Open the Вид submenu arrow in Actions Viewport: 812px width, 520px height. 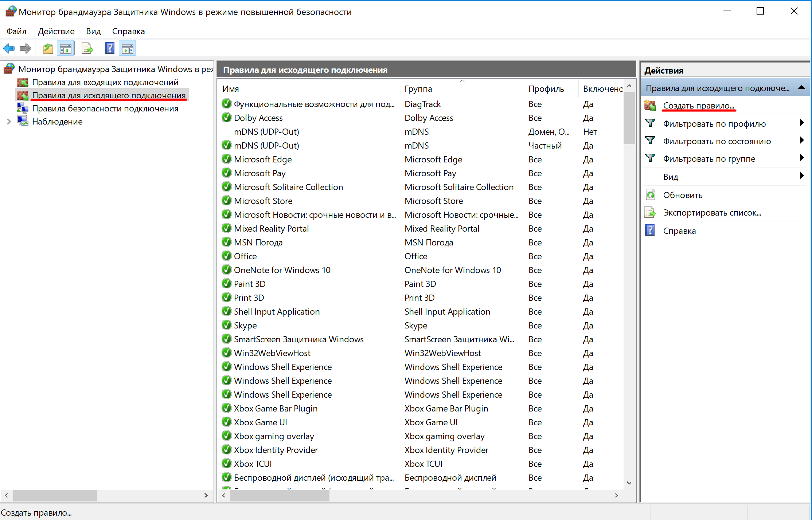click(x=801, y=176)
